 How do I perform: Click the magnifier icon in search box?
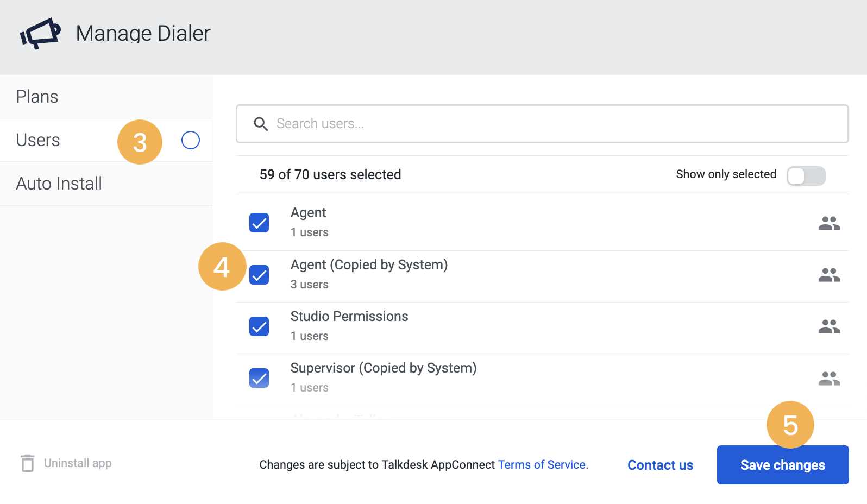coord(261,124)
